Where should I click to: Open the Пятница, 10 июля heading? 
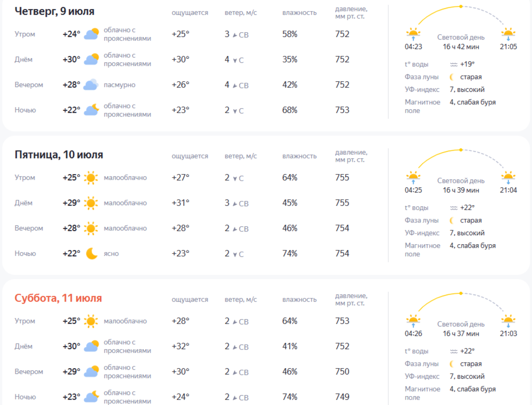59,155
